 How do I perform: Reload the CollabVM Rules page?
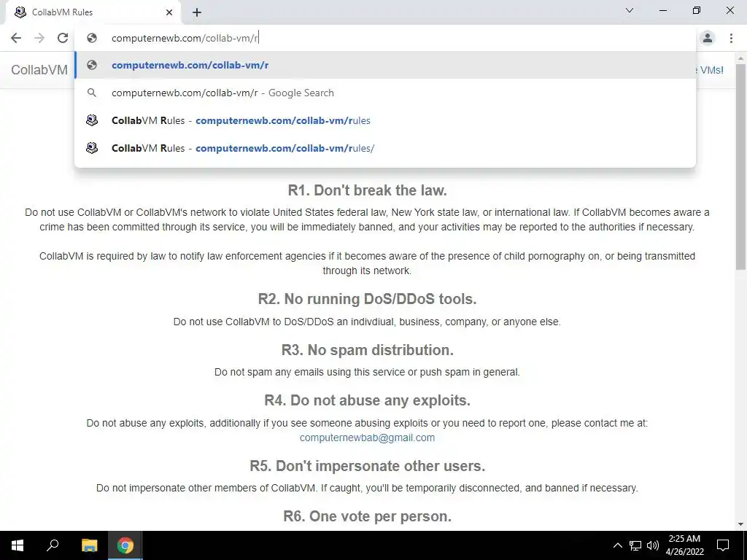63,38
